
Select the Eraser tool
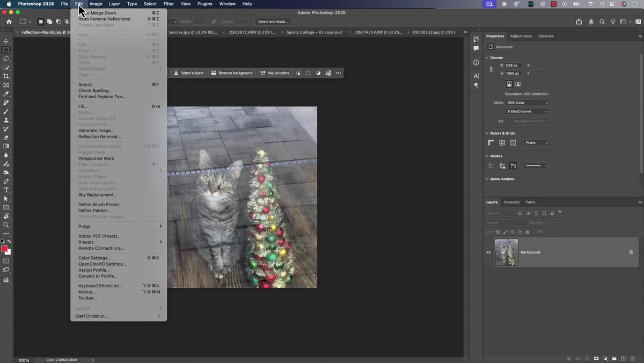(x=6, y=137)
